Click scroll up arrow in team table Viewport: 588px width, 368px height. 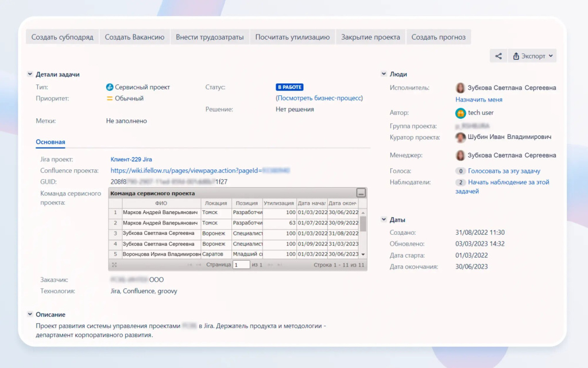(363, 213)
